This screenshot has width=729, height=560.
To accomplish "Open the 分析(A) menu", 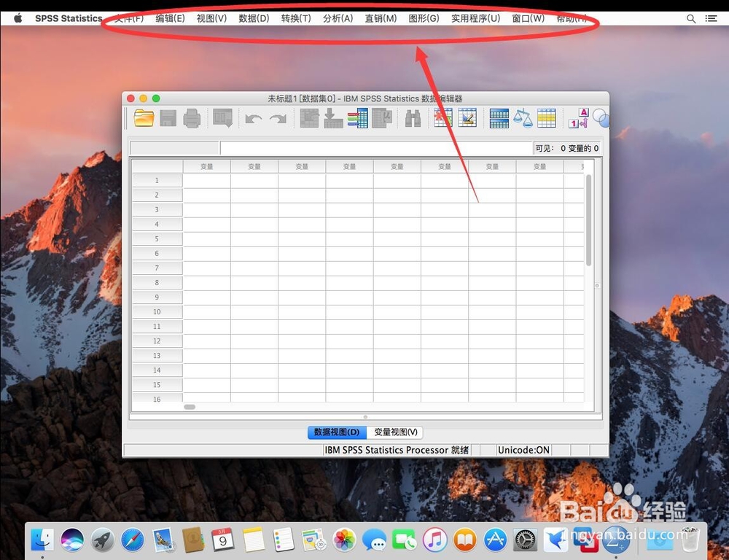I will (338, 19).
